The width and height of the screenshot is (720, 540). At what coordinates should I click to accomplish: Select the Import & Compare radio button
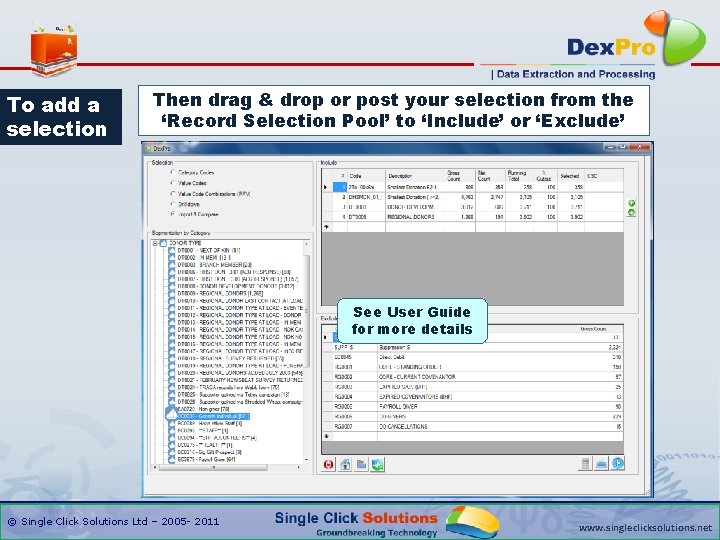(173, 214)
